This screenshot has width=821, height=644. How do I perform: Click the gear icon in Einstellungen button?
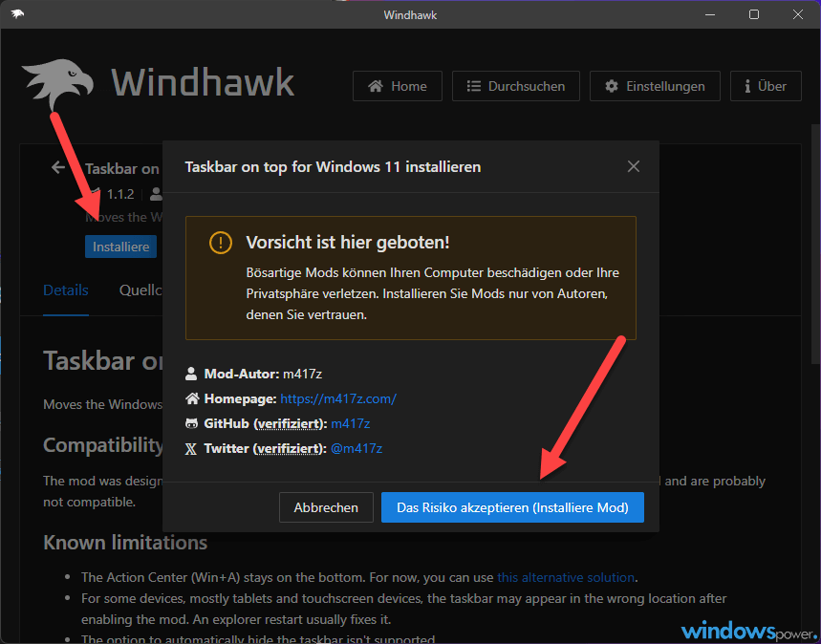[612, 86]
